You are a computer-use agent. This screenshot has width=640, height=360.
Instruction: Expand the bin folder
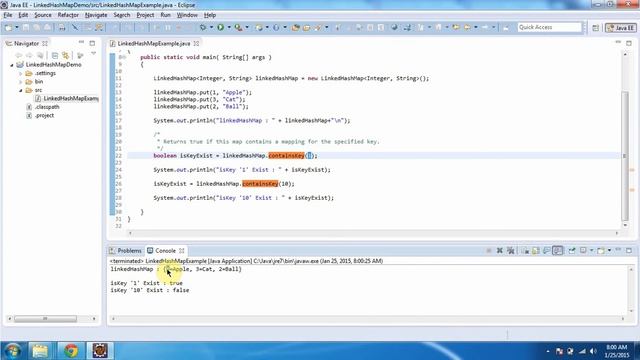(x=21, y=82)
